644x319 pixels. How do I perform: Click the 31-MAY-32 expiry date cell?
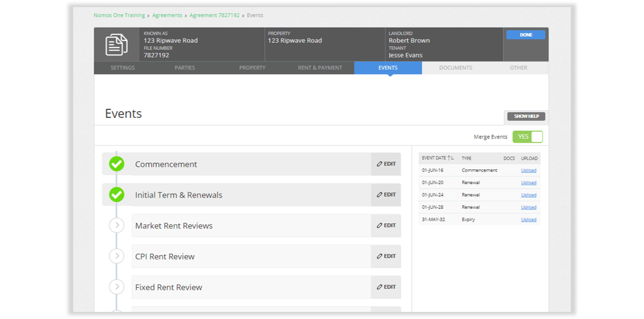point(433,220)
